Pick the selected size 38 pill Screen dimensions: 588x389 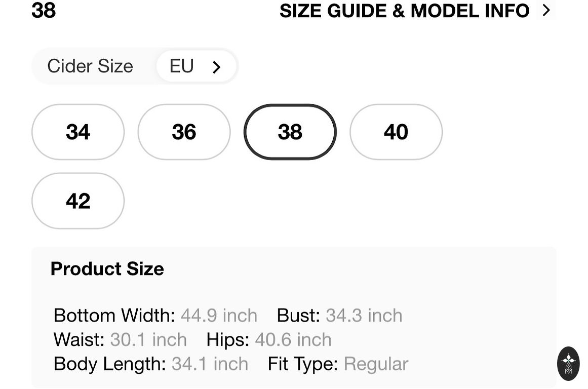(x=290, y=132)
